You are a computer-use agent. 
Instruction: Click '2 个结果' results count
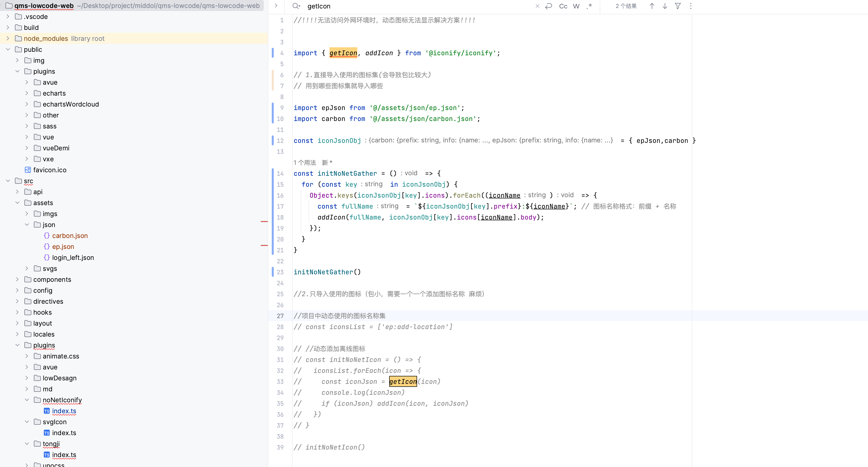626,6
